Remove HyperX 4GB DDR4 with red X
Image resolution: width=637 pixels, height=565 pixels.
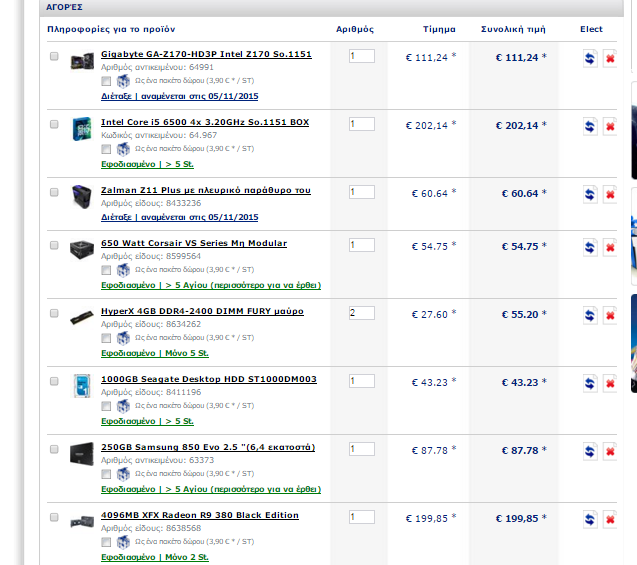[x=610, y=316]
